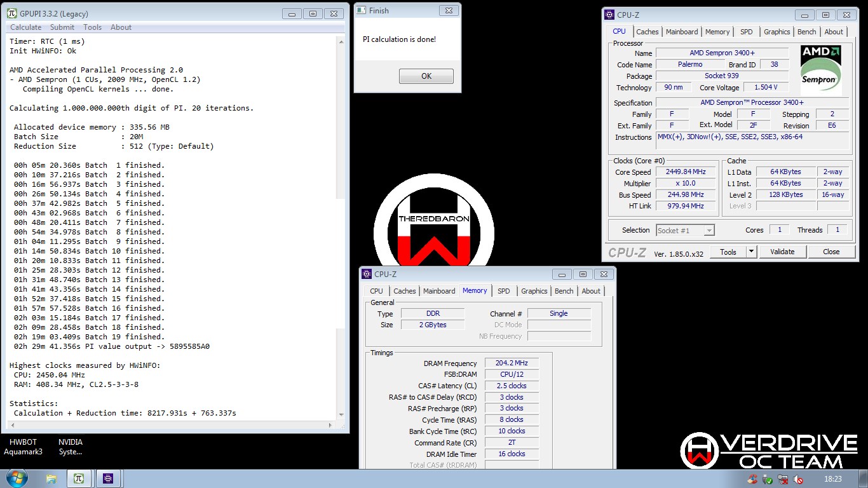Image resolution: width=868 pixels, height=488 pixels.
Task: Open the About menu in GPUPI
Action: 121,27
